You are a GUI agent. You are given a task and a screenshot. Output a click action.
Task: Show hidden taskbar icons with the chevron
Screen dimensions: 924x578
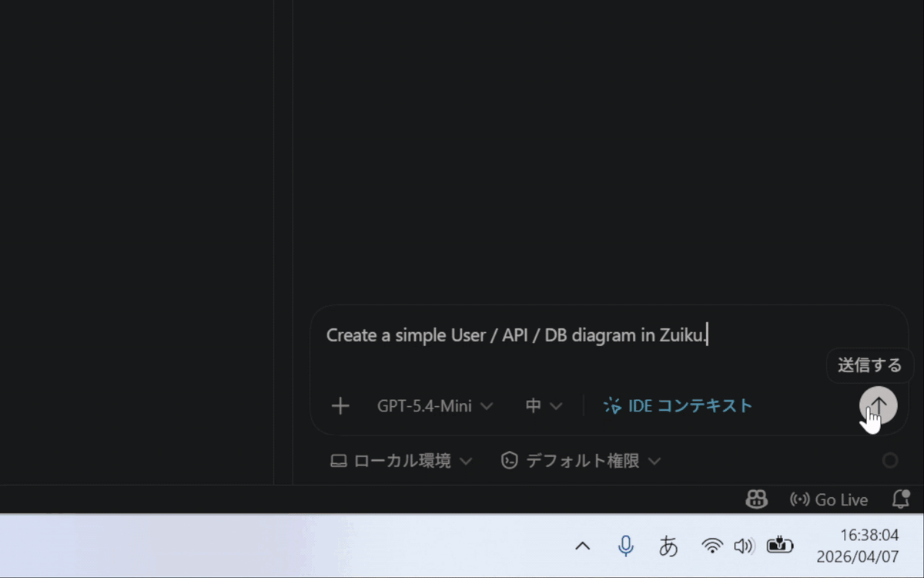[583, 545]
